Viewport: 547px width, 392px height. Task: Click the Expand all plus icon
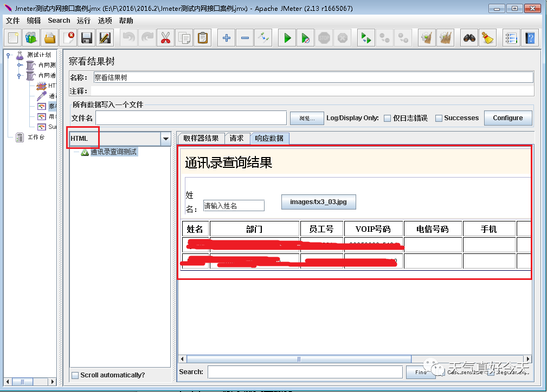pyautogui.click(x=227, y=38)
